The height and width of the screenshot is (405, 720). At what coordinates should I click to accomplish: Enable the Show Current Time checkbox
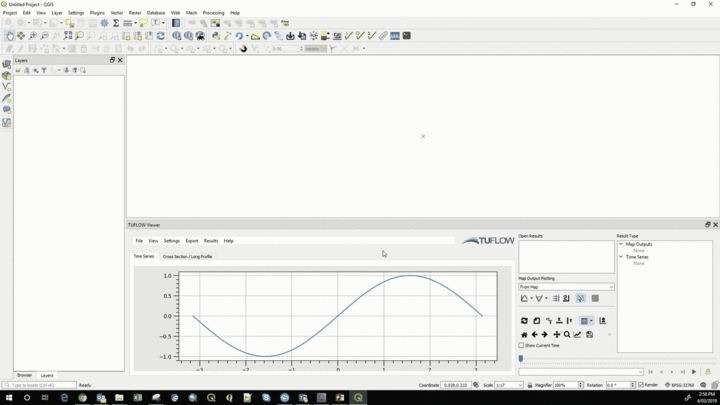pos(522,346)
